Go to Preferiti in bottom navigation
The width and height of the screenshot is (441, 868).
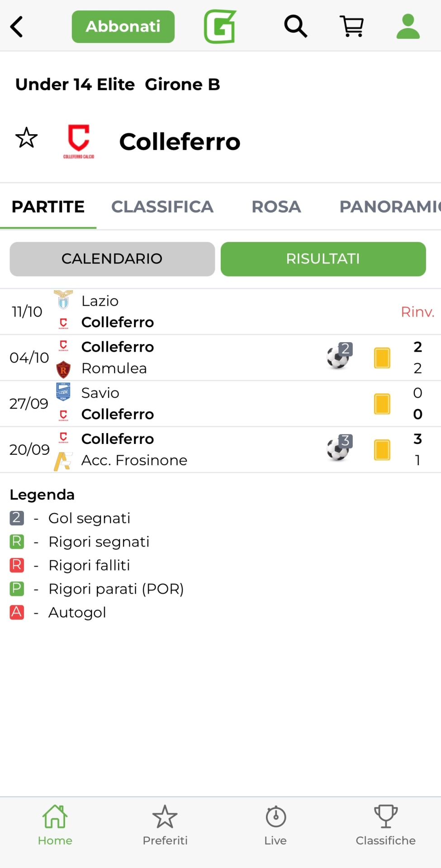click(x=165, y=826)
